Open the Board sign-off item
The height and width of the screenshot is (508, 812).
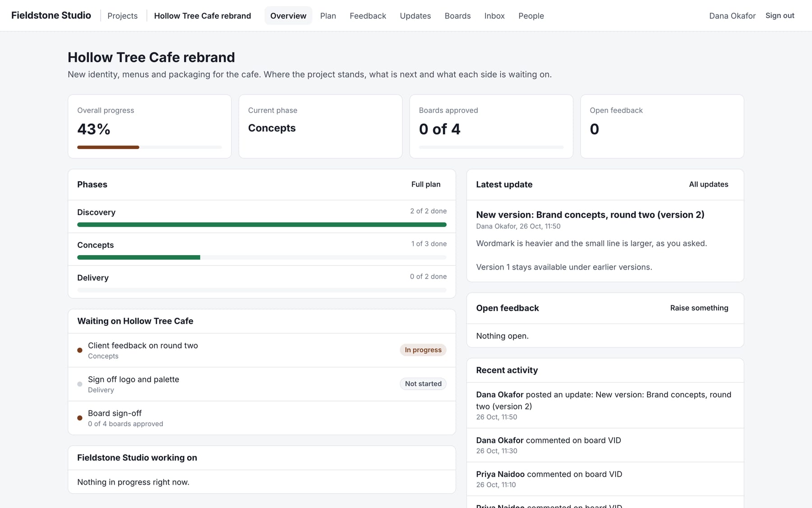click(x=262, y=418)
